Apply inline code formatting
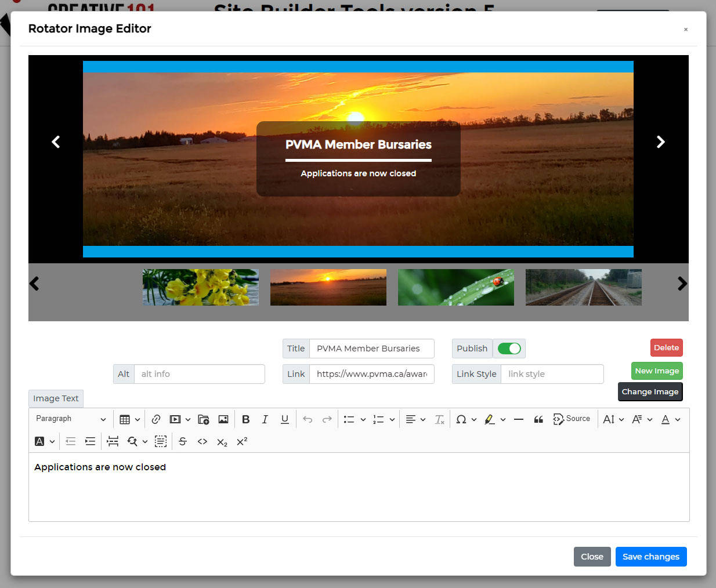 click(202, 441)
